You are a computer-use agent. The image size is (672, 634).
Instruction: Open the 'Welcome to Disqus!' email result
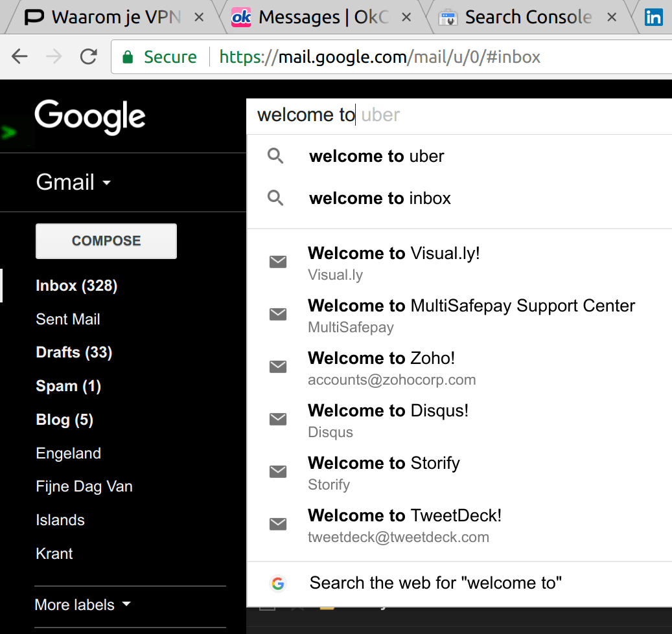459,420
